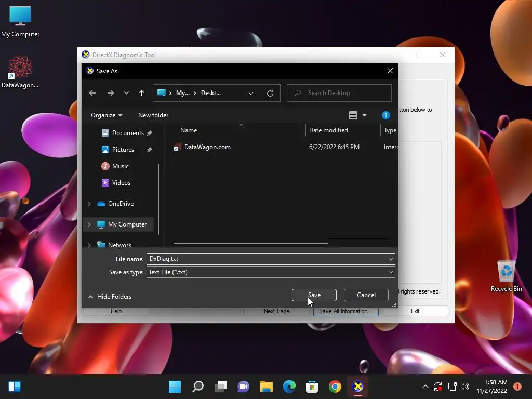Open taskbar Search magnifier
The image size is (532, 399).
[198, 387]
